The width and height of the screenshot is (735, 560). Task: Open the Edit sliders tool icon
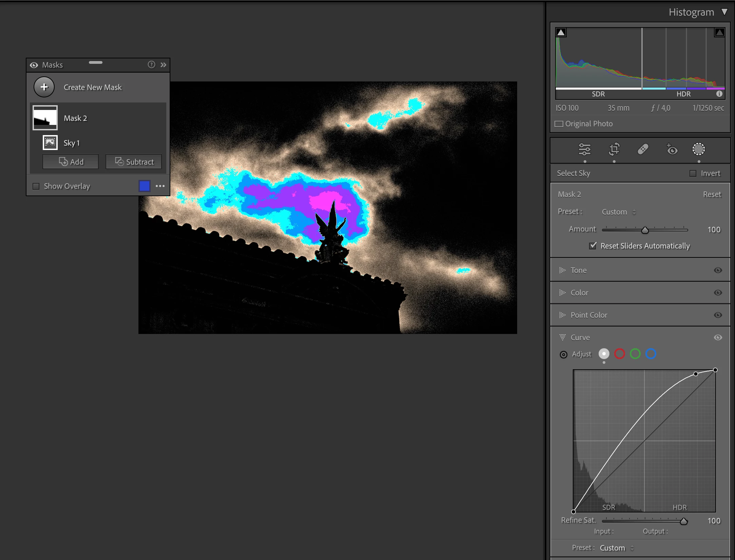tap(584, 149)
